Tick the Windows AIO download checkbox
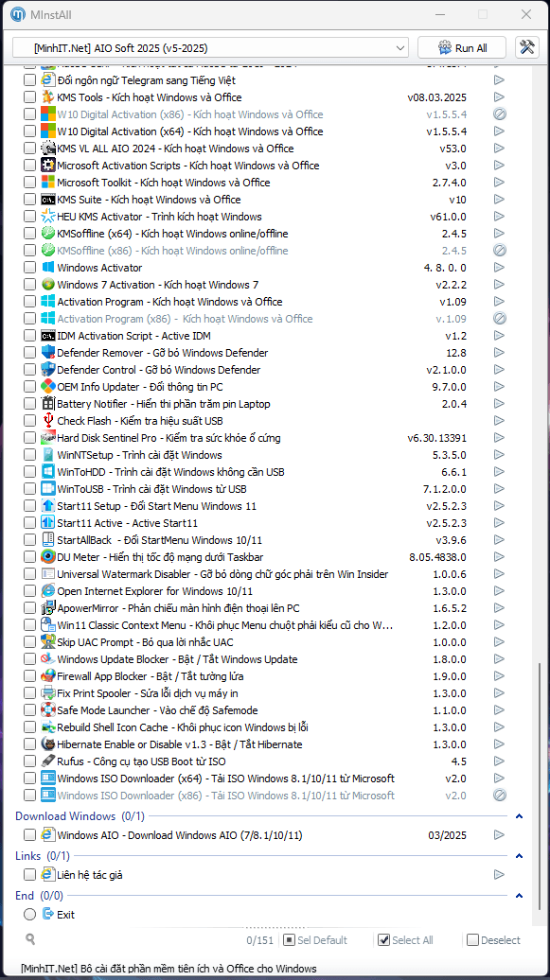This screenshot has width=550, height=980. pos(29,835)
